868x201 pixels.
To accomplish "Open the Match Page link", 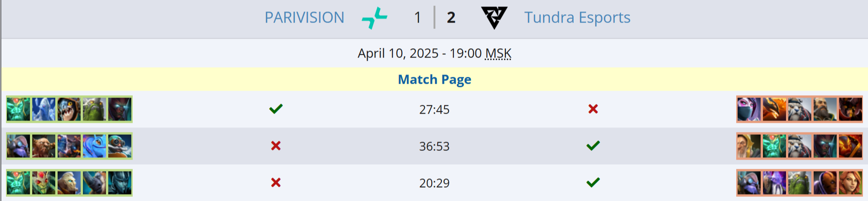I will click(x=434, y=80).
